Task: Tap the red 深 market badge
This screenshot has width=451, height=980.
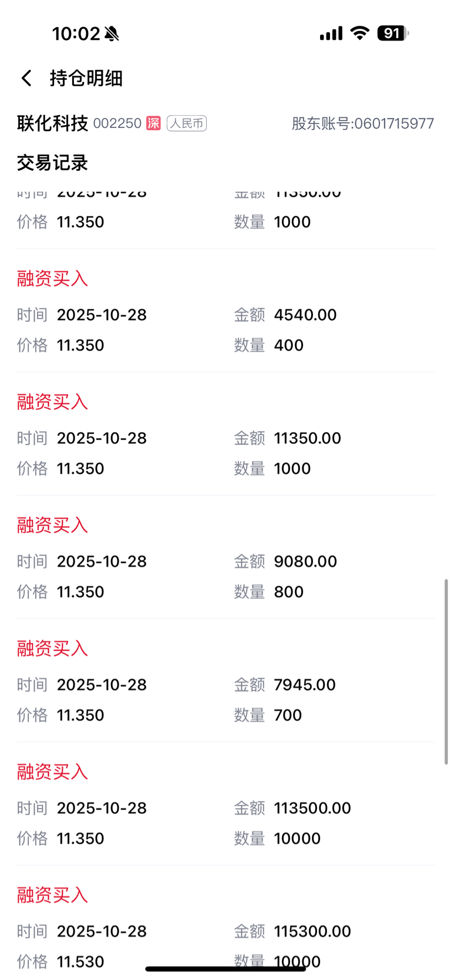Action: tap(153, 123)
